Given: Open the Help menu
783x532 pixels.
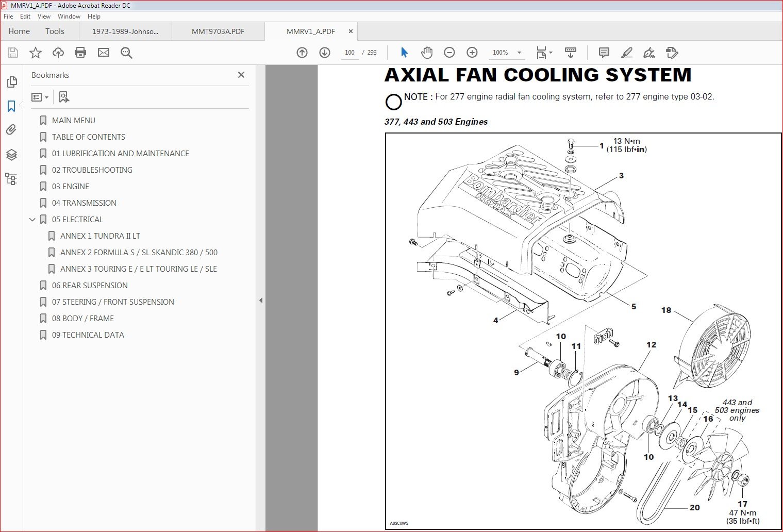Looking at the screenshot, I should click(94, 16).
